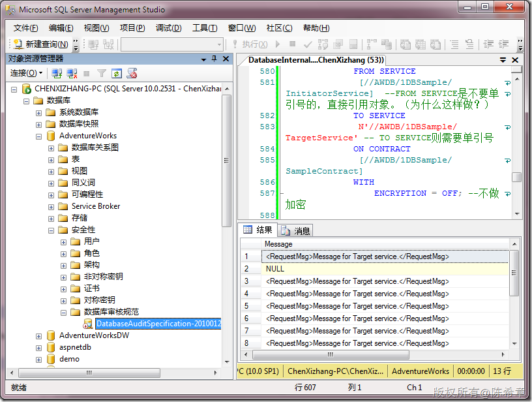
Task: Open the Edit (编辑) menu
Action: coord(61,28)
